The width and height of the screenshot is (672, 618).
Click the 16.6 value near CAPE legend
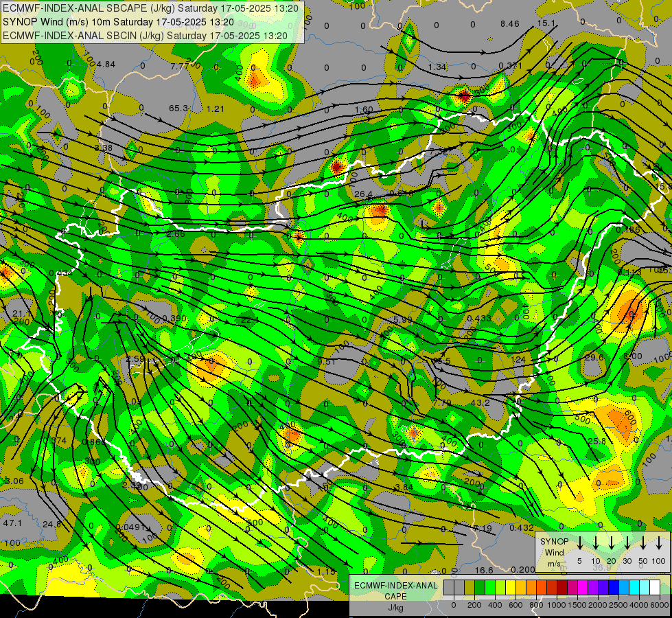484,570
